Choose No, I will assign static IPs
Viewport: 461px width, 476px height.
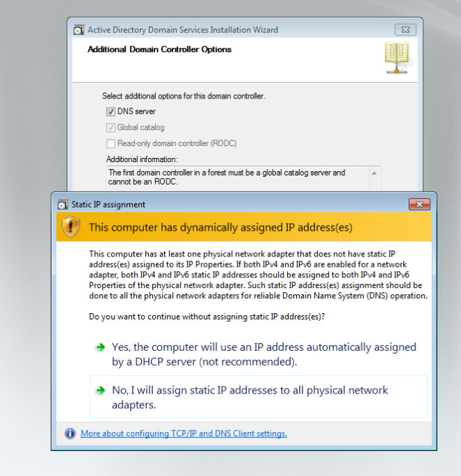pos(258,397)
